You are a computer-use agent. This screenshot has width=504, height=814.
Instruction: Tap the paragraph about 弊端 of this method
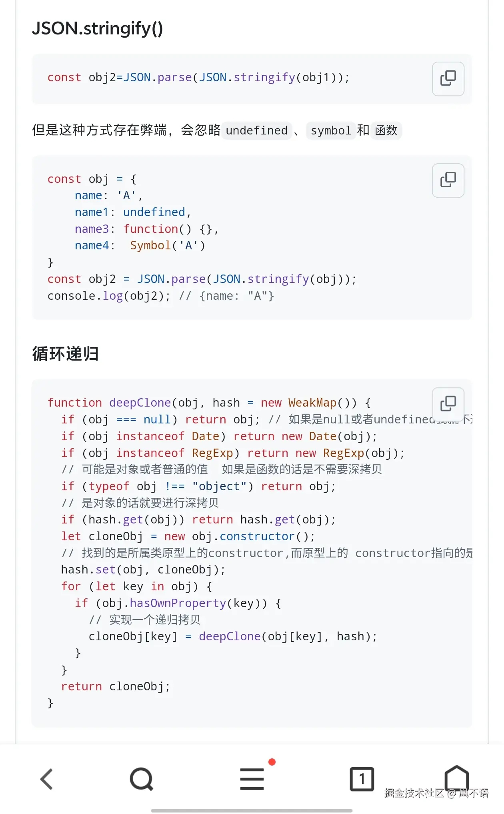[x=216, y=130]
